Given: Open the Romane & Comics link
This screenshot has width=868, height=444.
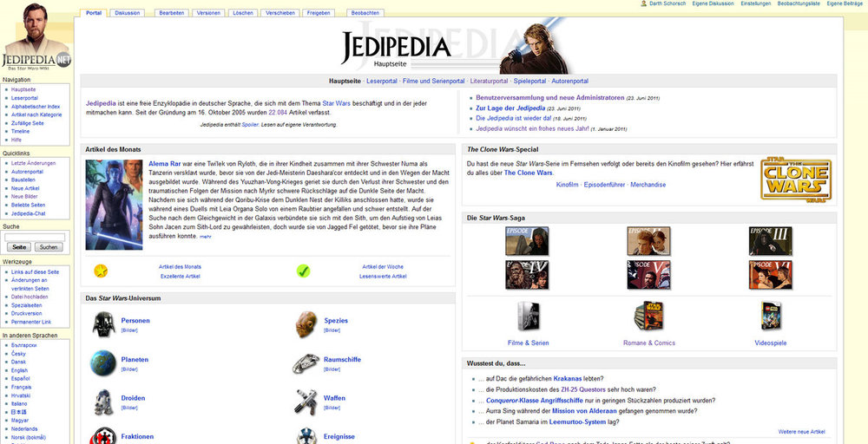Looking at the screenshot, I should 648,343.
